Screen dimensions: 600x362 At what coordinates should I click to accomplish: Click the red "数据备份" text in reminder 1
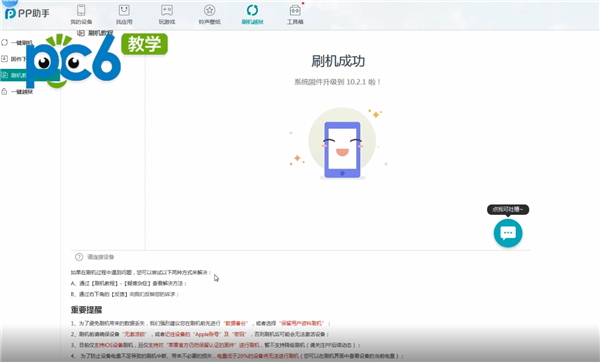pos(236,323)
